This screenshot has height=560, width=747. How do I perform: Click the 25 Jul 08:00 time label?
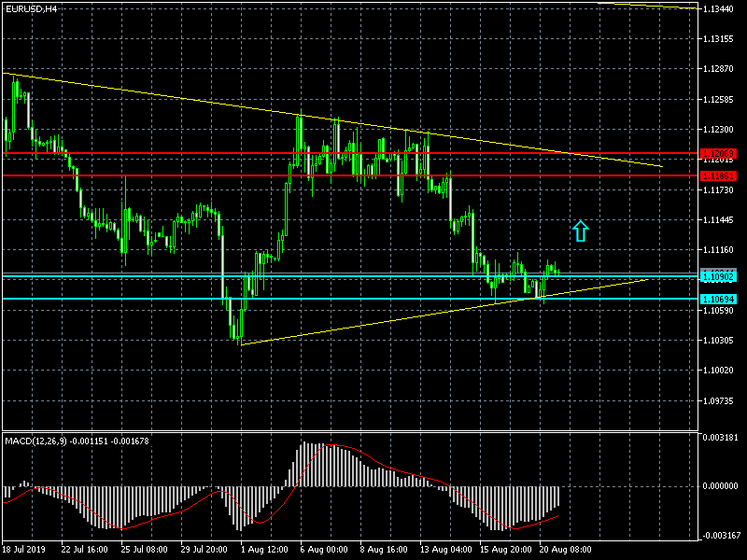point(144,550)
